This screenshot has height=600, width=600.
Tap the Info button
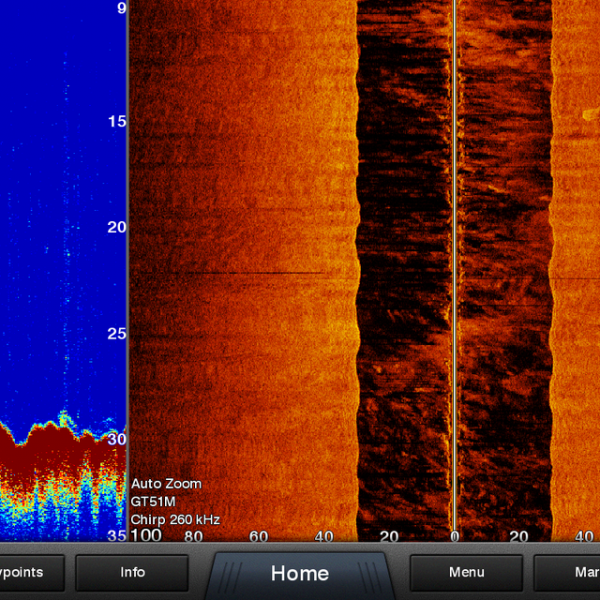[x=132, y=573]
